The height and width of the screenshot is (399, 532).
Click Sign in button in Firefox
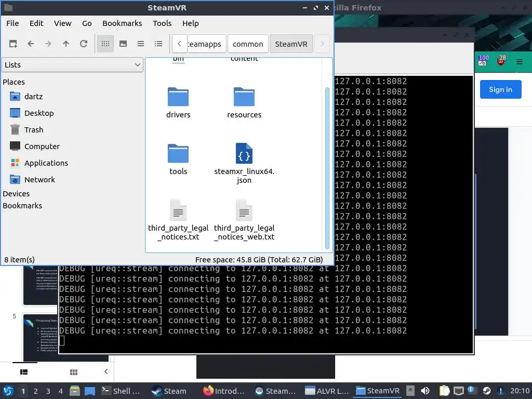click(x=500, y=89)
